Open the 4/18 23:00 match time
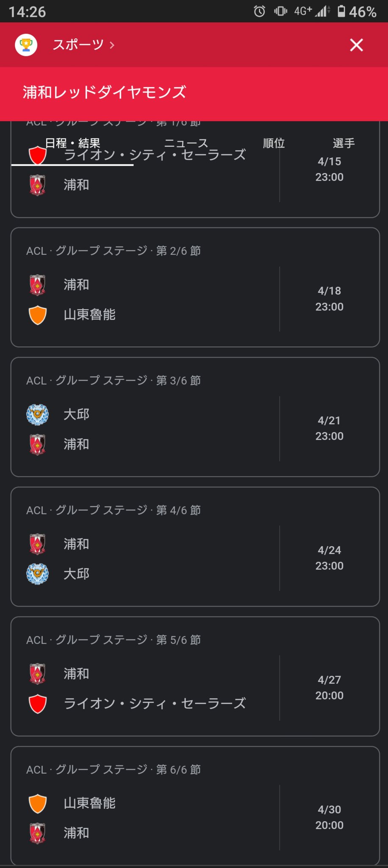This screenshot has width=388, height=868. [329, 299]
